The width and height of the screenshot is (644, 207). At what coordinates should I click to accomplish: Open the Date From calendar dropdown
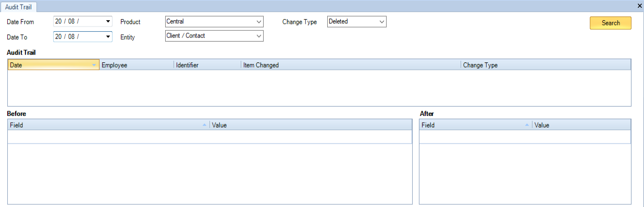pos(108,22)
